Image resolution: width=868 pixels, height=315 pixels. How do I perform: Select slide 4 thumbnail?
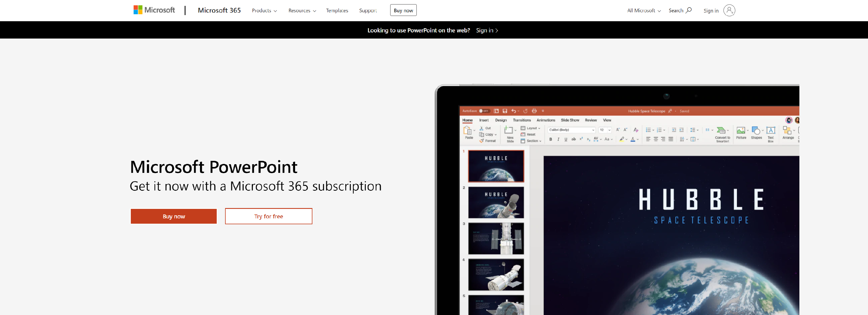tap(496, 275)
